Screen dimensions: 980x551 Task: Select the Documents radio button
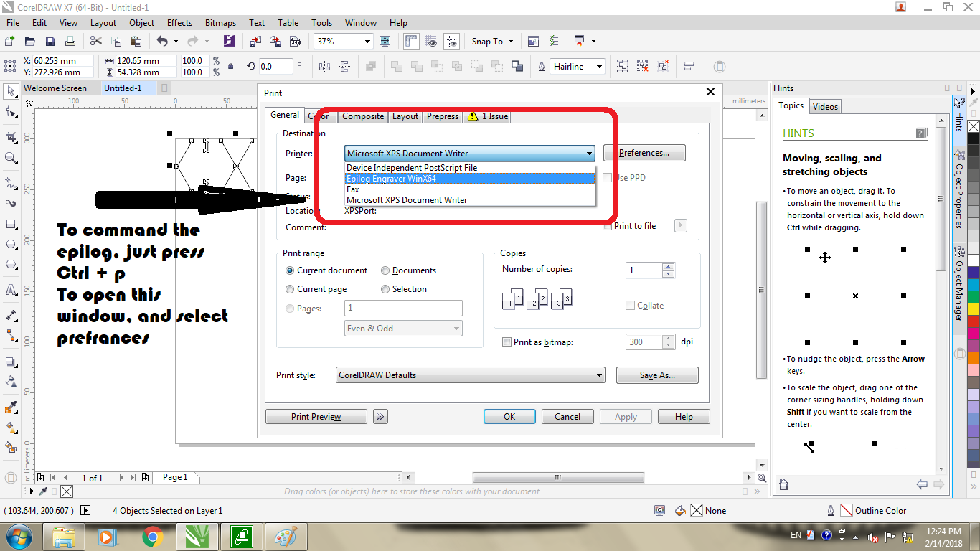pyautogui.click(x=385, y=270)
